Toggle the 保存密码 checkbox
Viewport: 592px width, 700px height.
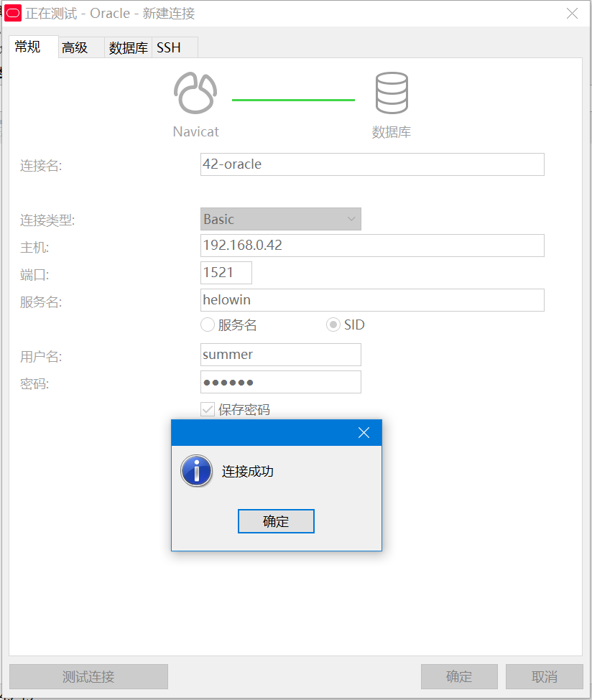click(208, 409)
